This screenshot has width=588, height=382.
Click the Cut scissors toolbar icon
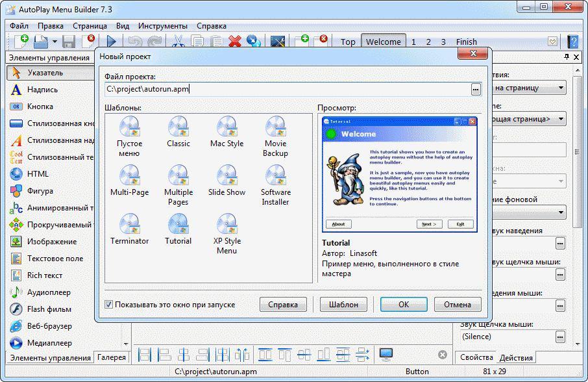(x=178, y=42)
